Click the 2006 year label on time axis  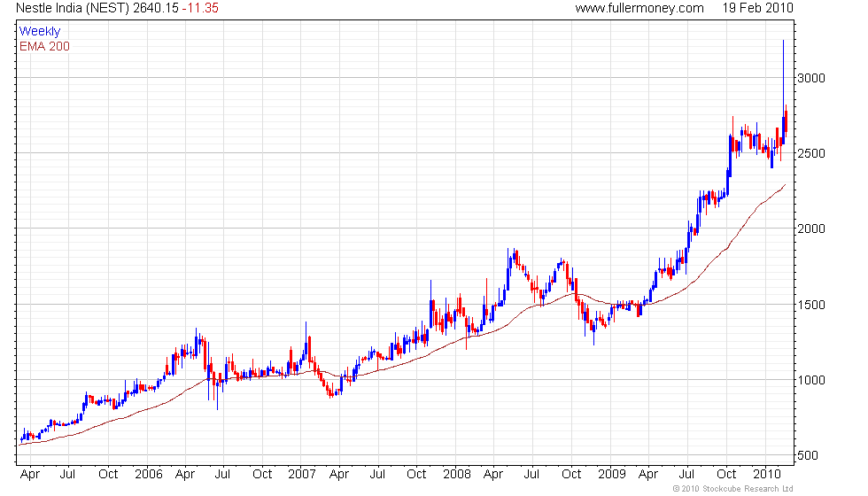coord(149,475)
